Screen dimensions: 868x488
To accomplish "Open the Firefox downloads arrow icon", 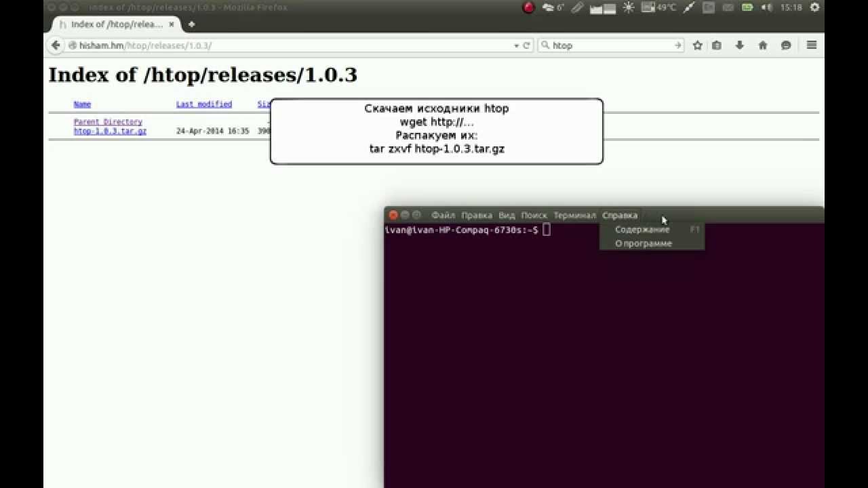I will (x=740, y=45).
